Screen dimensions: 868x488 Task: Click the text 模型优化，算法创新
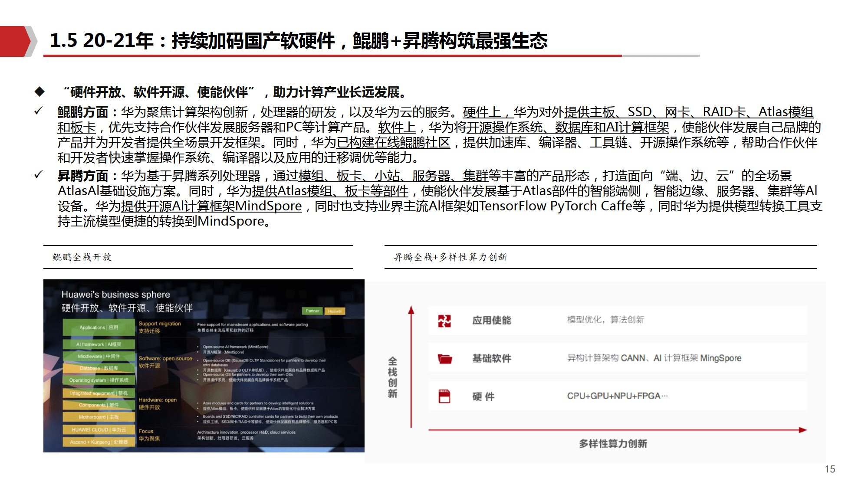pos(606,320)
